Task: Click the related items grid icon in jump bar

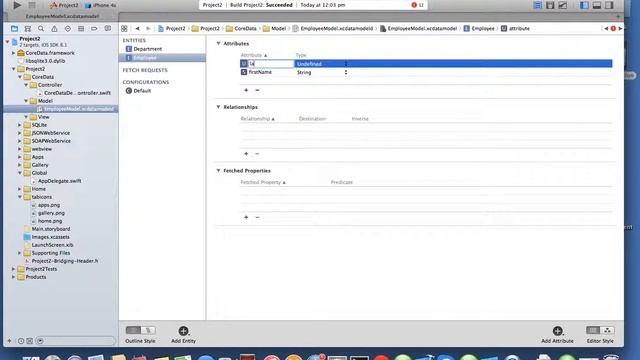Action: (124, 29)
